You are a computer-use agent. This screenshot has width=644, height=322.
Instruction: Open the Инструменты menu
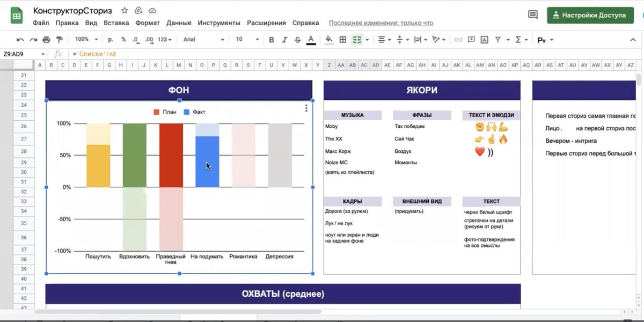219,23
